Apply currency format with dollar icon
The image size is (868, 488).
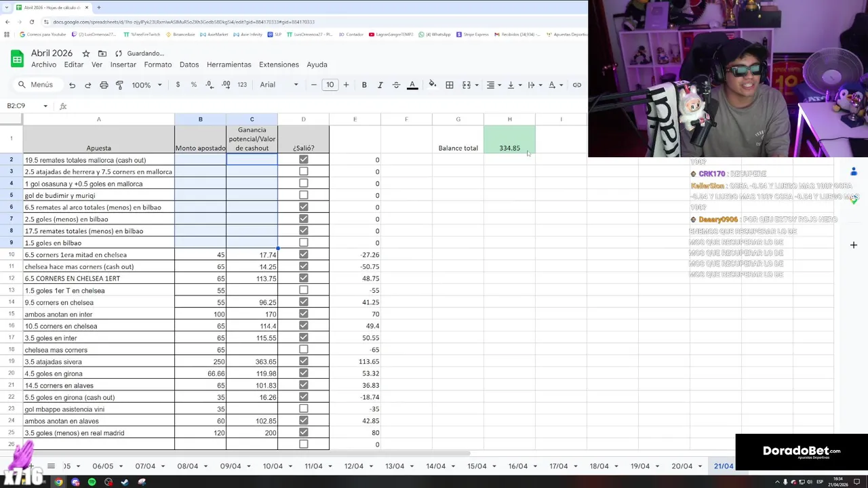pos(178,85)
